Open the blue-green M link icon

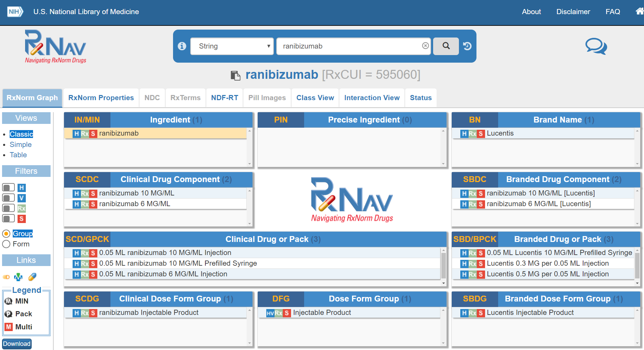click(x=18, y=277)
